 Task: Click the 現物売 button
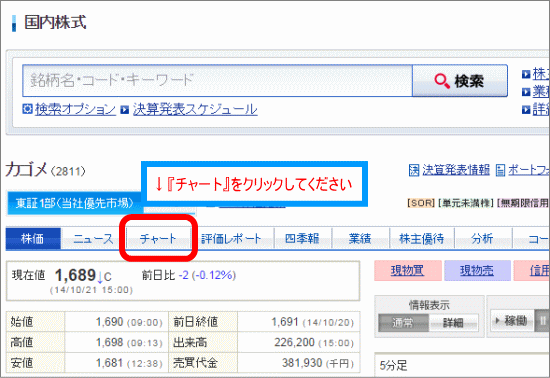tap(477, 270)
